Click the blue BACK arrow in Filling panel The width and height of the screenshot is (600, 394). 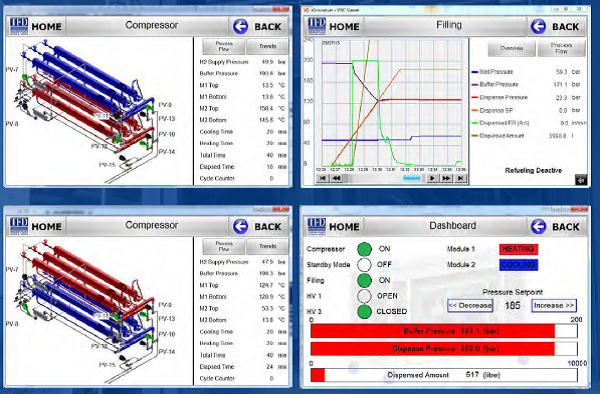tap(538, 26)
